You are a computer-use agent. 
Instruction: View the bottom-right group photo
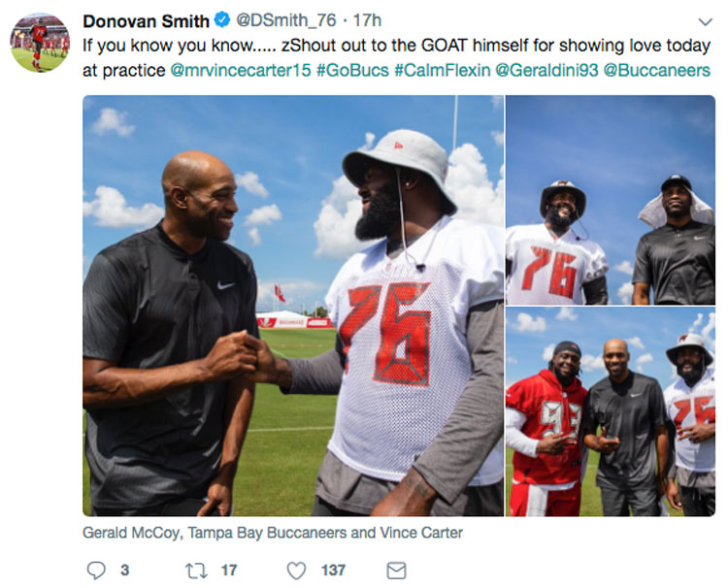[611, 411]
